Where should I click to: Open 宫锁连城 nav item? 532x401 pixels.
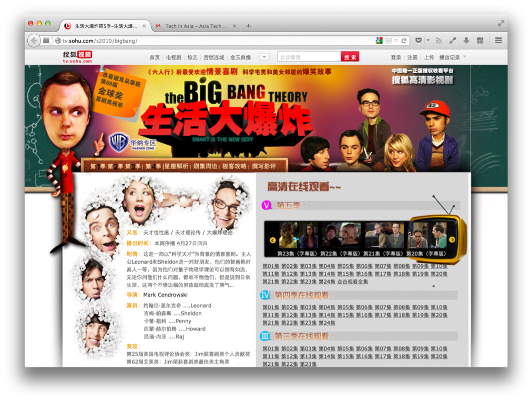pos(214,57)
